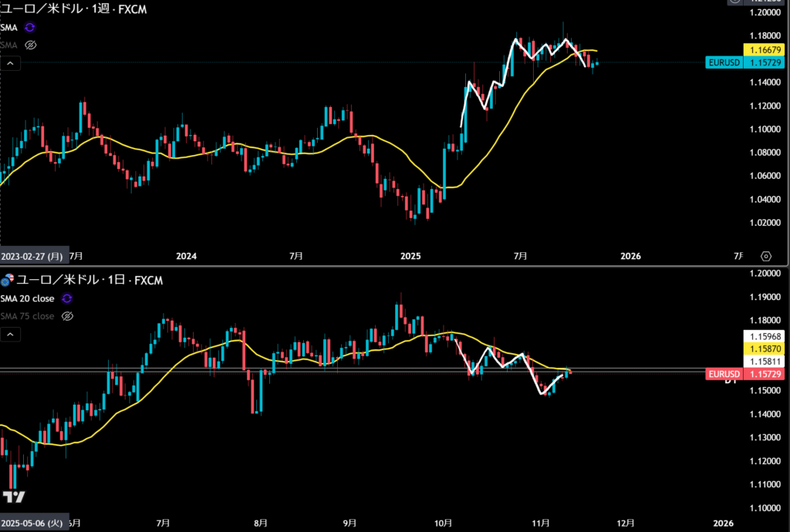
Task: Unhide the SMA 75 close indicator
Action: (67, 316)
